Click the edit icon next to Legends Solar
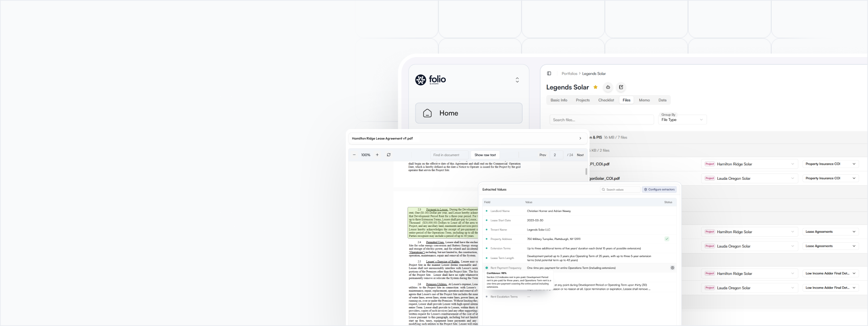 621,87
